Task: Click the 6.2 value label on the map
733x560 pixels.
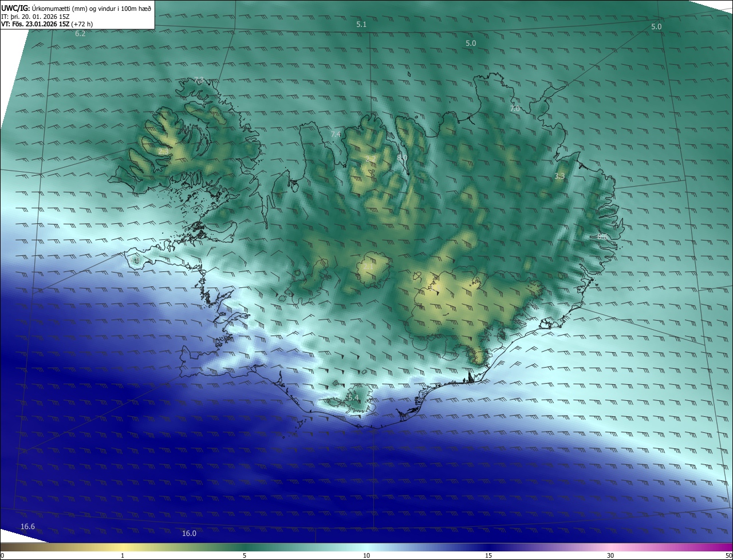Action: tap(80, 34)
